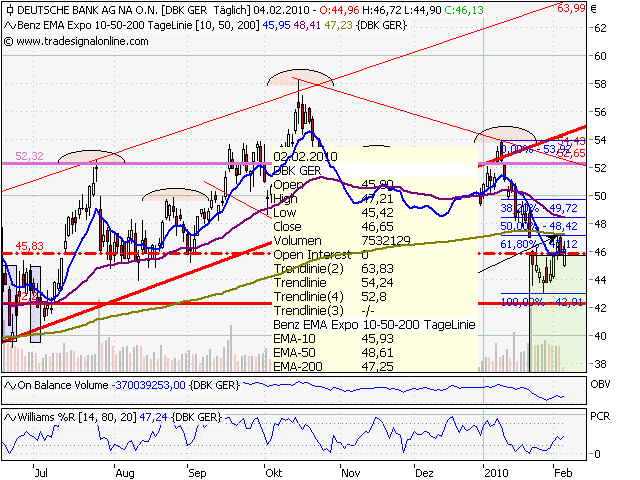This screenshot has width=640, height=480.
Task: Click the pink 52,32 resistance label
Action: pyautogui.click(x=29, y=156)
